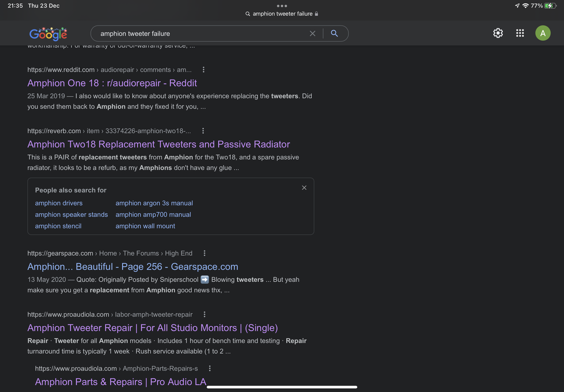Screen dimensions: 564x392
Task: Close the People also search for box
Action: click(x=304, y=188)
